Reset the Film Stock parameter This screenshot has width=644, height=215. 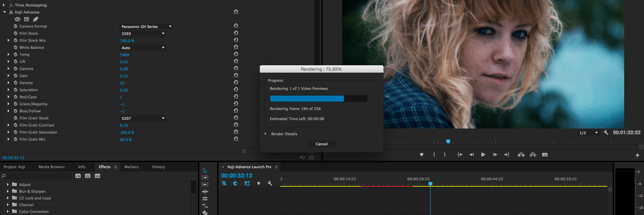[x=236, y=33]
